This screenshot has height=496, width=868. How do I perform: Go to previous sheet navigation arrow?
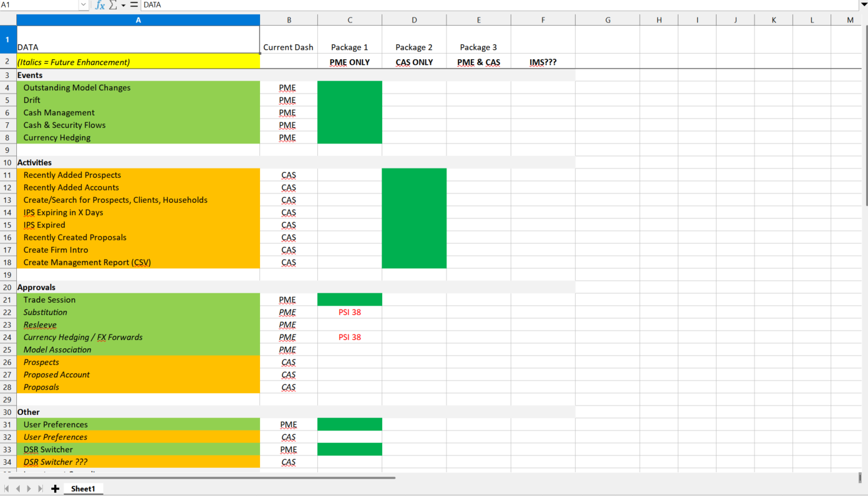click(x=18, y=489)
